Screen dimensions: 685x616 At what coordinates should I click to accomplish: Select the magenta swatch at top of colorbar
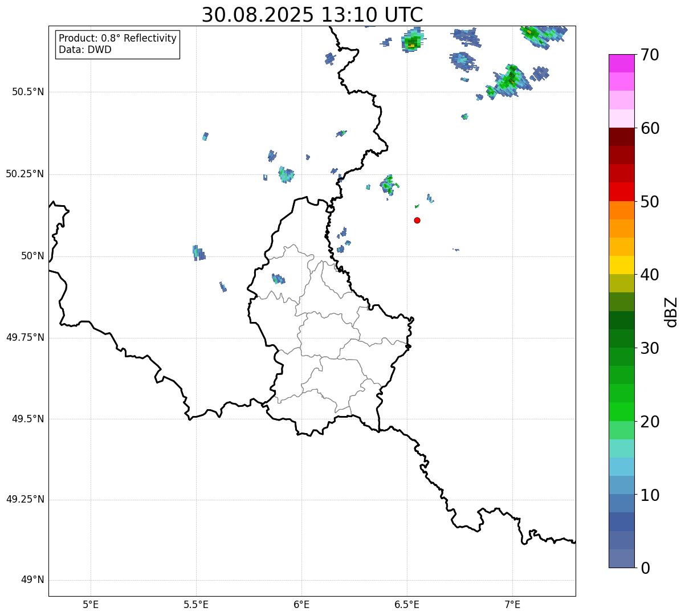[x=621, y=63]
